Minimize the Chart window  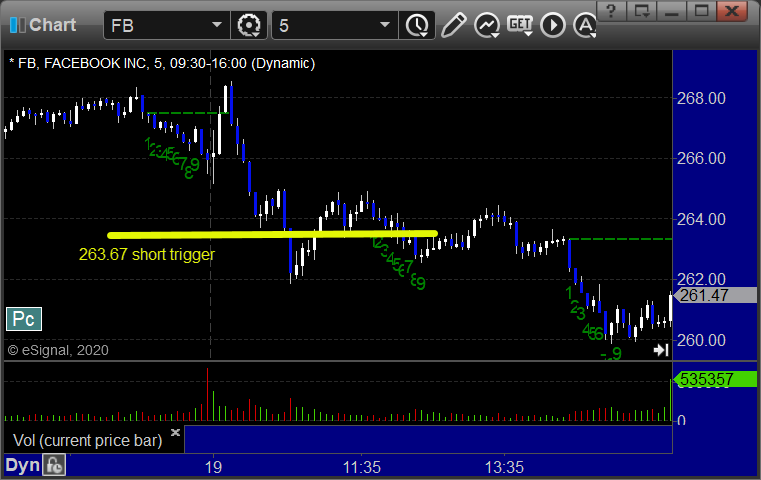point(671,11)
